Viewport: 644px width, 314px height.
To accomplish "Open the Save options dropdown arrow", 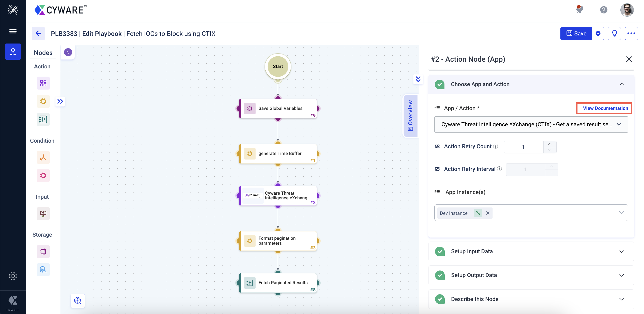I will [x=598, y=33].
